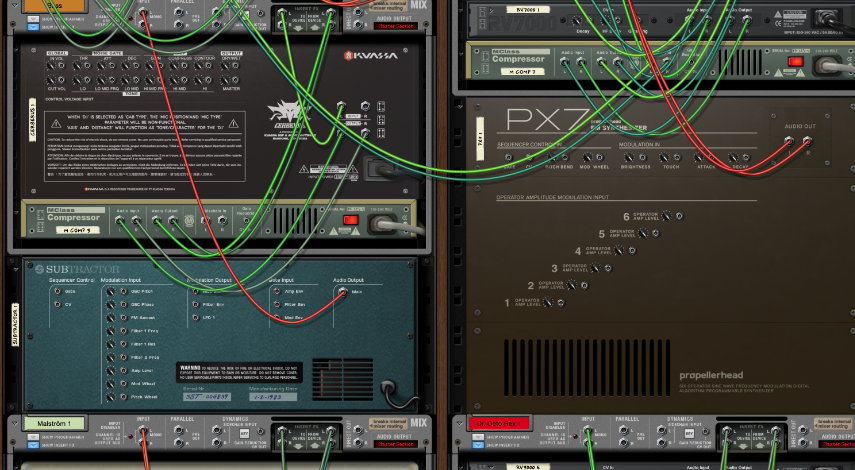Click the M COMP 7 compressor tape label
The height and width of the screenshot is (470, 855).
pos(522,71)
